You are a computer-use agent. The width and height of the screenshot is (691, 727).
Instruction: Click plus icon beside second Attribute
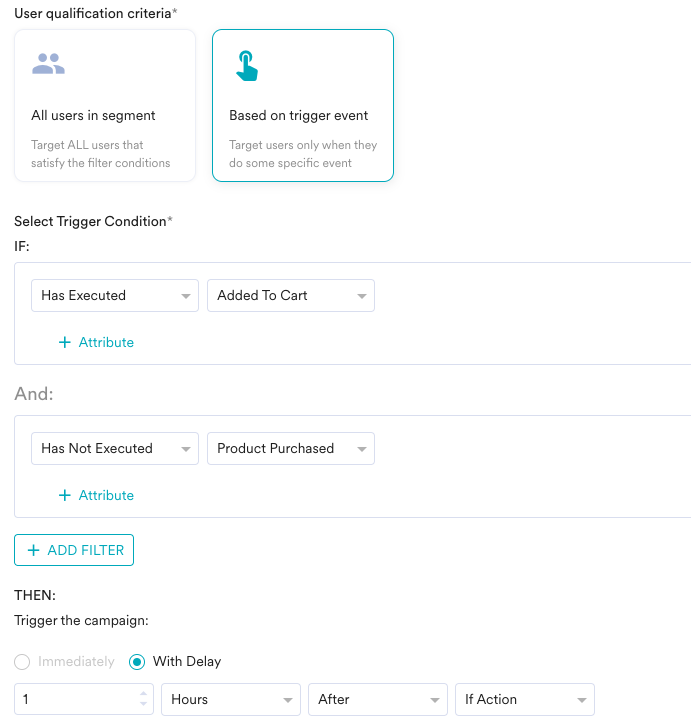coord(64,495)
